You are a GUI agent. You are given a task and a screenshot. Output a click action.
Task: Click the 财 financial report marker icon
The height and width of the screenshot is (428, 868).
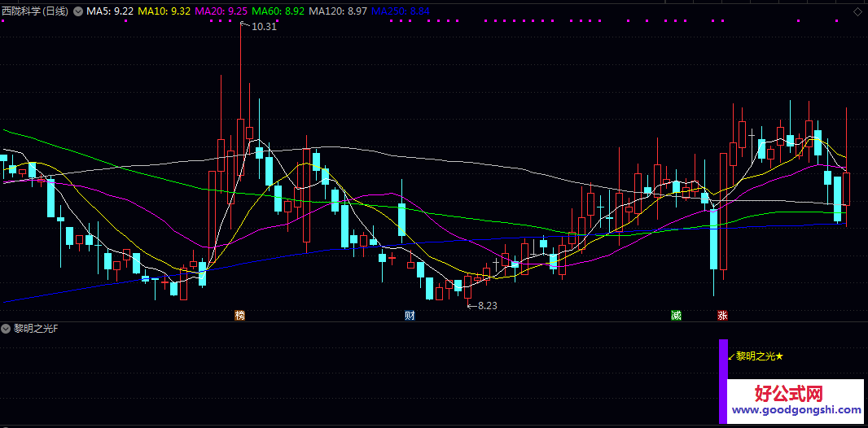410,315
